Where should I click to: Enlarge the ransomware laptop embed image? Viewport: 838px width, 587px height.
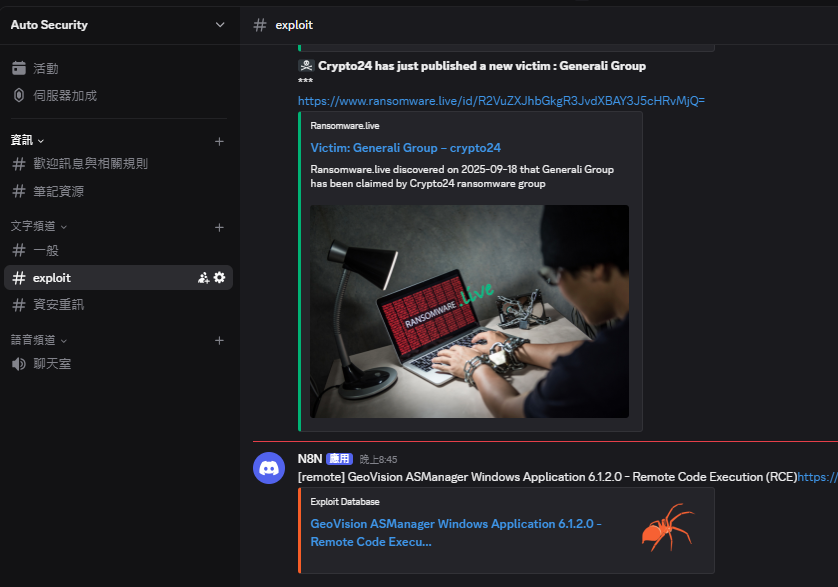[469, 311]
